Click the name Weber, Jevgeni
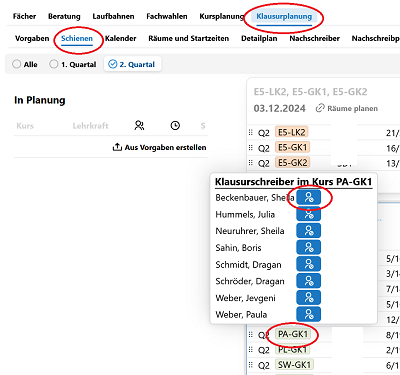Image resolution: width=400 pixels, height=375 pixels. (245, 298)
